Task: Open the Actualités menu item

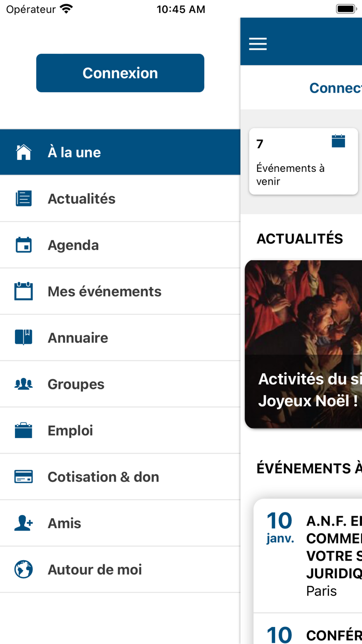Action: coord(82,199)
